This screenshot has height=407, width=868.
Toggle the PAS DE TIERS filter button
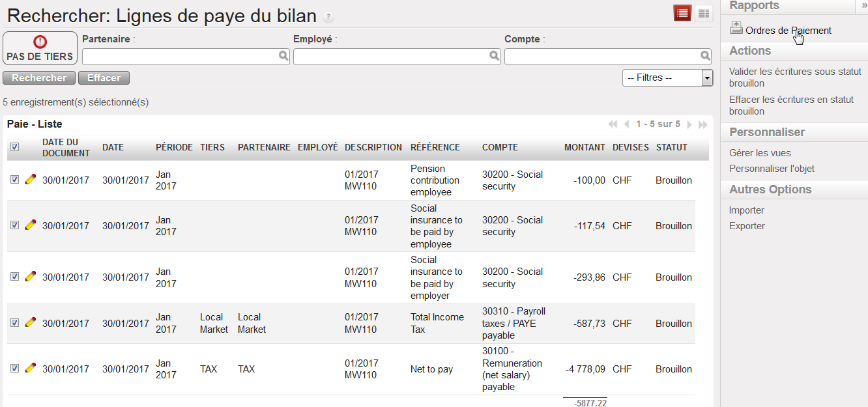[40, 48]
